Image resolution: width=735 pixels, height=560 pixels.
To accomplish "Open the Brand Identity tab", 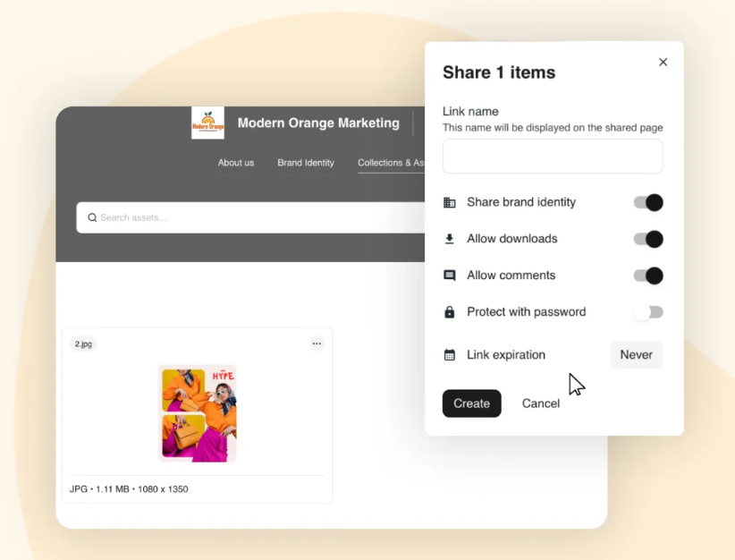I will coord(306,163).
